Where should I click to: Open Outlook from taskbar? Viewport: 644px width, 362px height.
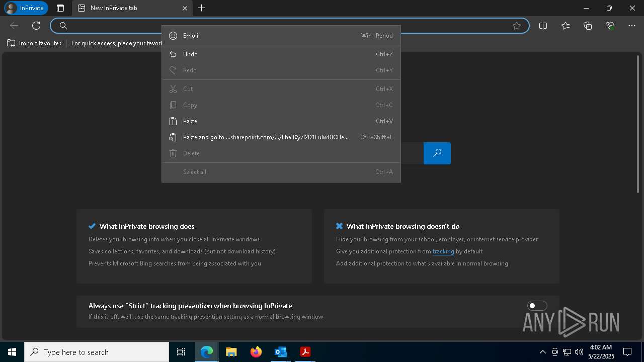(x=281, y=352)
